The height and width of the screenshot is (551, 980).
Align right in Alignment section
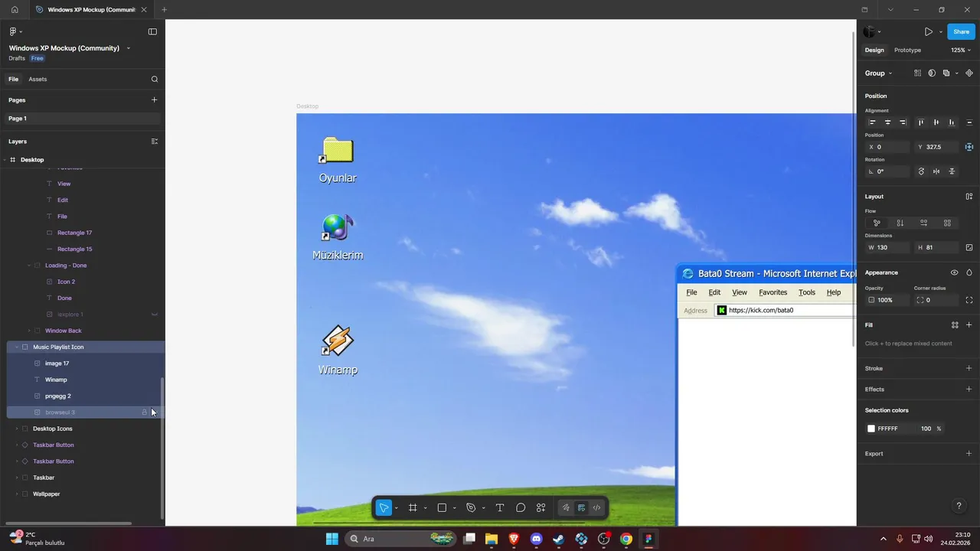pos(903,122)
